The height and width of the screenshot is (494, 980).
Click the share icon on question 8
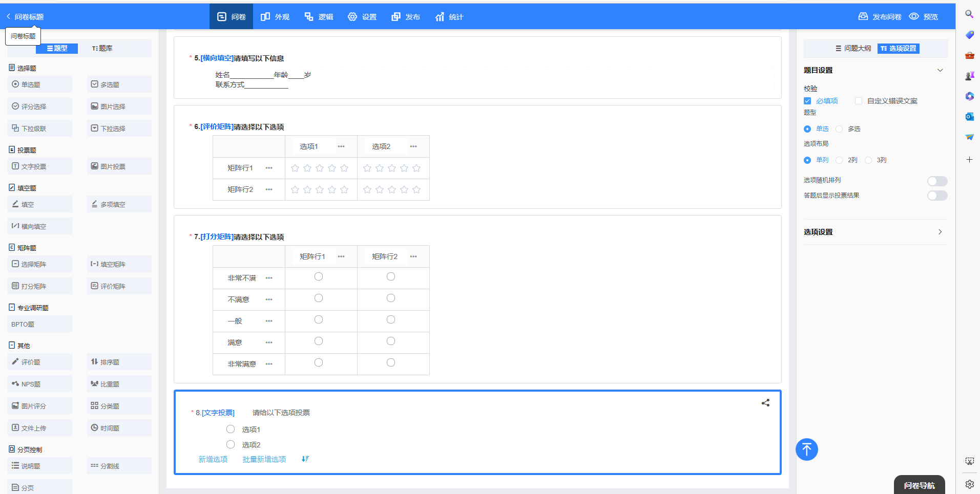[765, 403]
